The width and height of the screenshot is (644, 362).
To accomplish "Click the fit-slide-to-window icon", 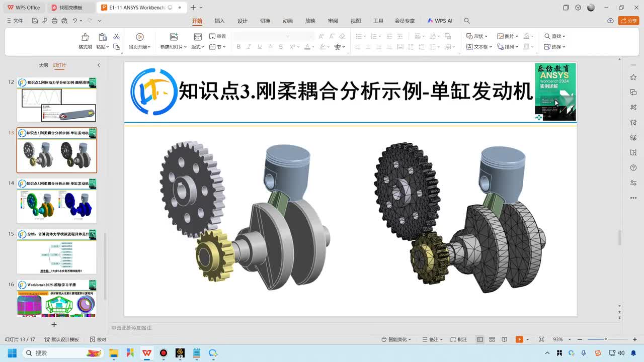I will click(541, 339).
